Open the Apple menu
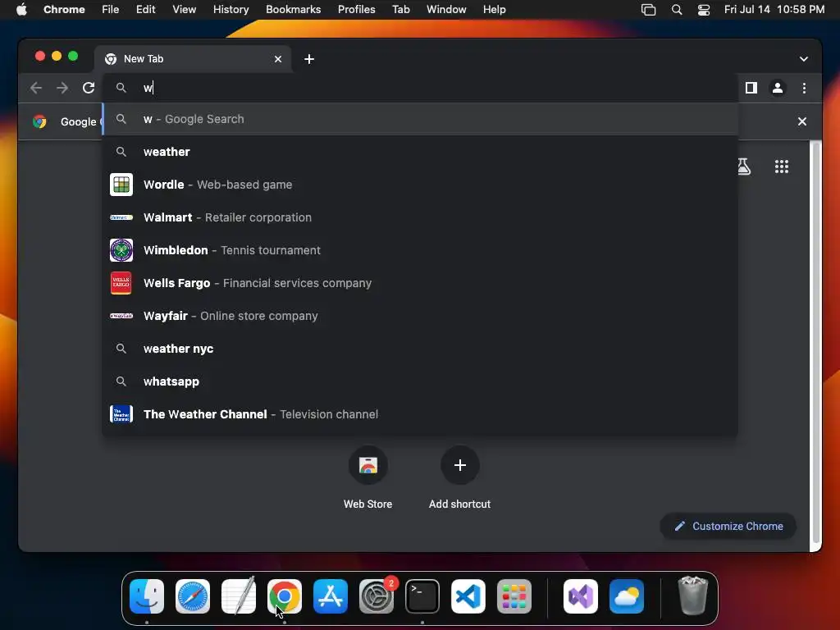The width and height of the screenshot is (840, 630). [21, 10]
